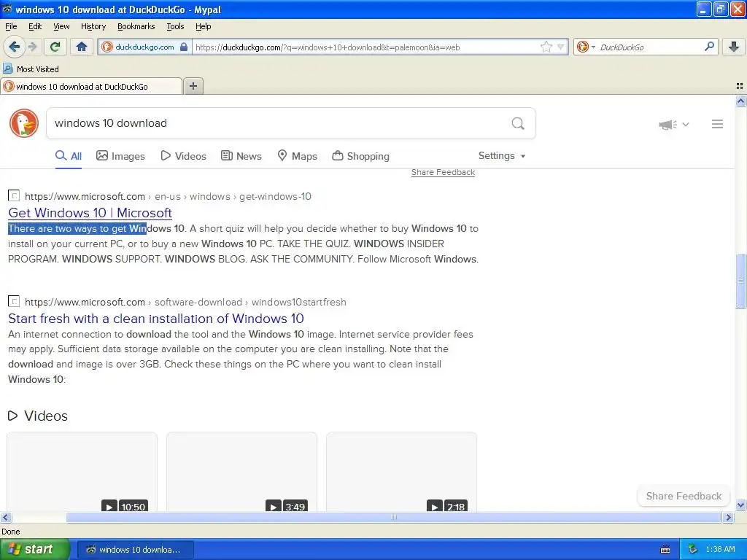Open the Most Visited bookmarks folder
Viewport: 747px width, 560px height.
coord(31,69)
